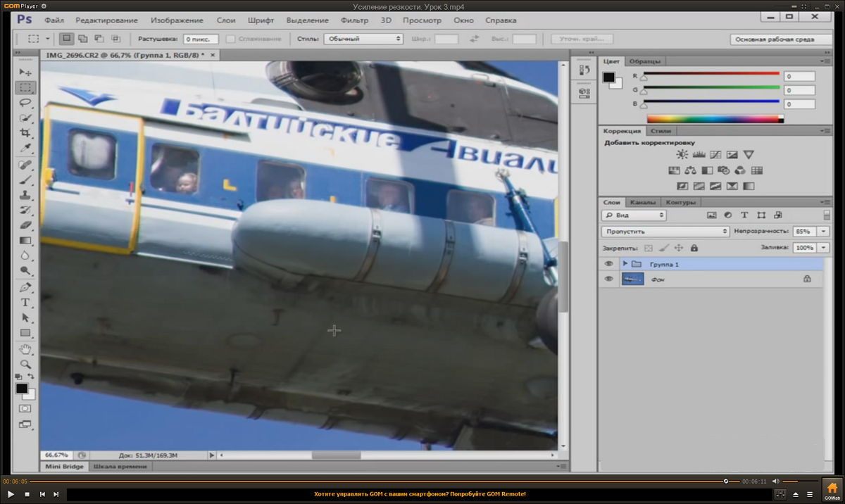The image size is (845, 504).
Task: Expand the Группа 1 folder
Action: point(625,264)
